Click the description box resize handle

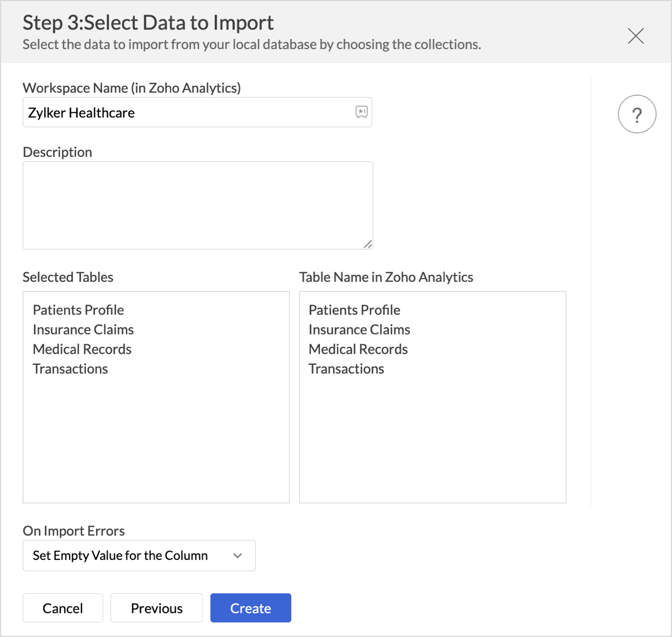368,244
